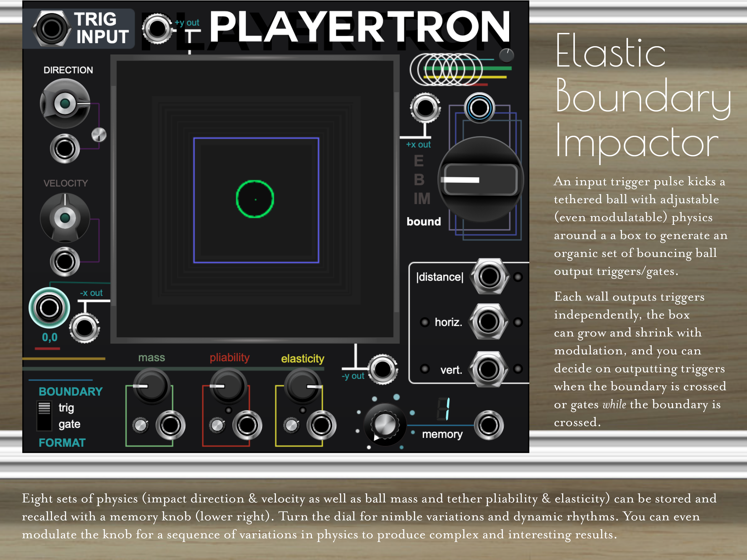Click the horiz. output jack
The height and width of the screenshot is (560, 747).
pyautogui.click(x=489, y=321)
